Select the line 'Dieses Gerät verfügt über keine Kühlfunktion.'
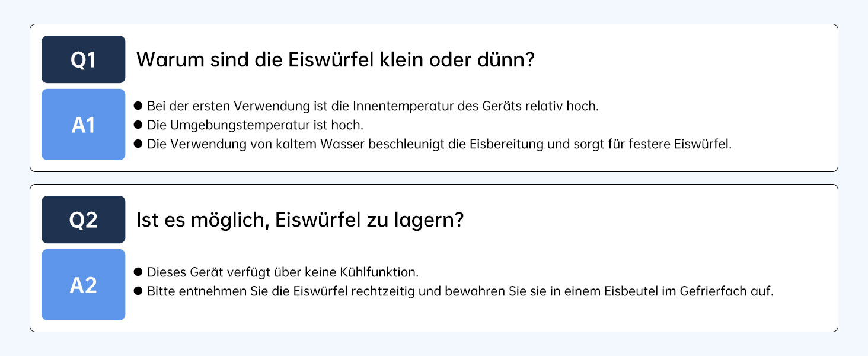This screenshot has height=356, width=868. click(283, 272)
